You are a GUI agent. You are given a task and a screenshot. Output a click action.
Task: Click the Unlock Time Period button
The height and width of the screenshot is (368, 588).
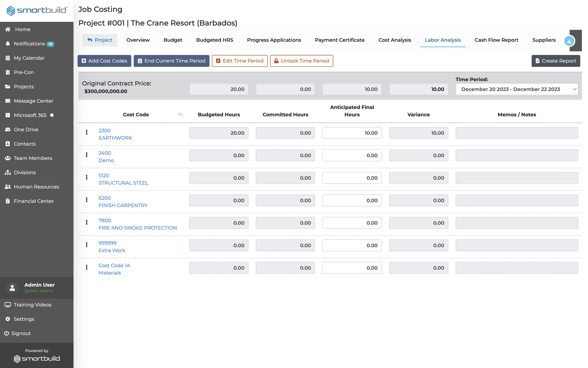301,61
